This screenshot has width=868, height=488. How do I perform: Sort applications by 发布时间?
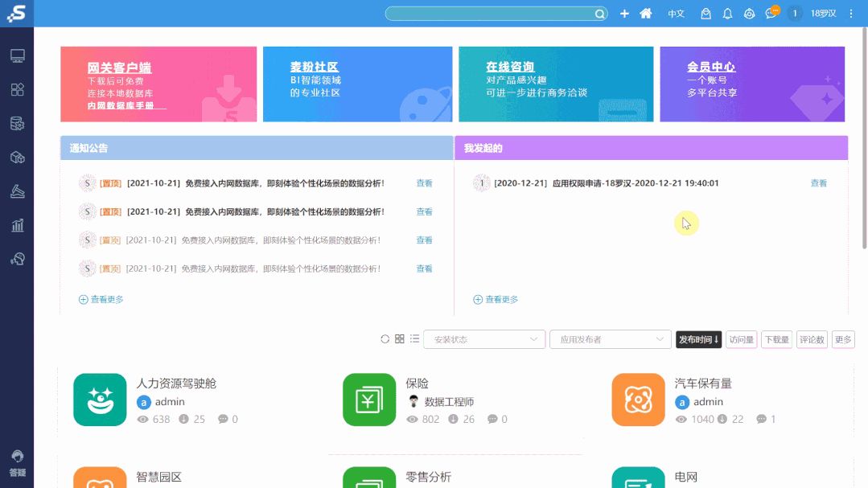[x=698, y=339]
